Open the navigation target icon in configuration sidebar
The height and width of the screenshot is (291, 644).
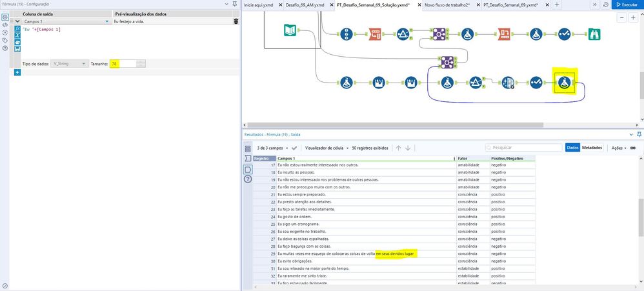point(5,32)
